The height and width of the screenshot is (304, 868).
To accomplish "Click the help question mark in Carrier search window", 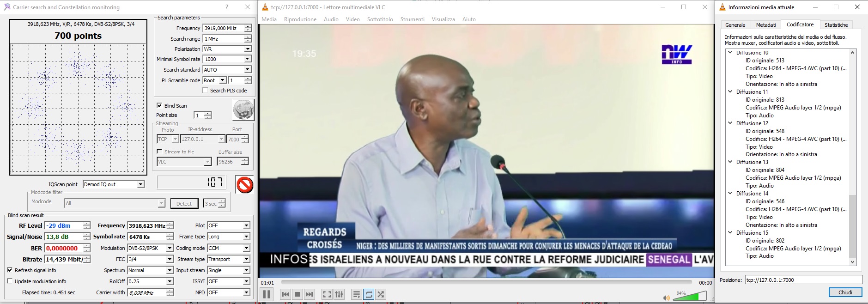I will pos(226,7).
